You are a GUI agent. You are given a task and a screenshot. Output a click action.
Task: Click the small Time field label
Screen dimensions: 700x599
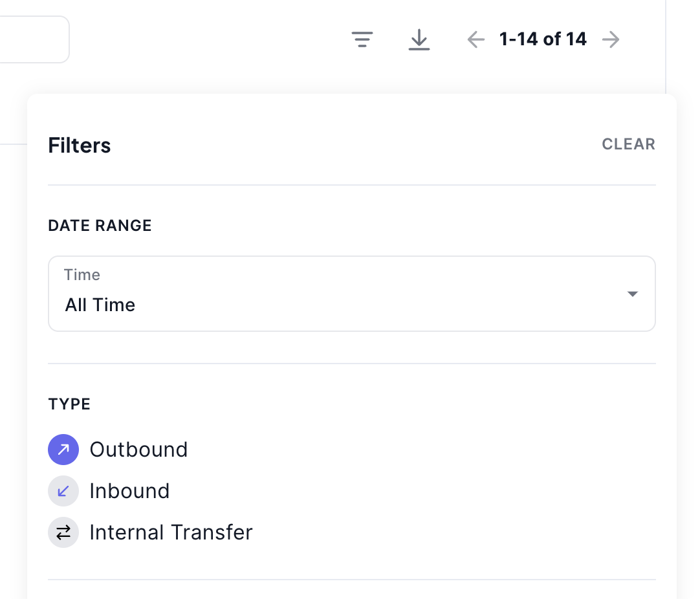[x=82, y=275]
